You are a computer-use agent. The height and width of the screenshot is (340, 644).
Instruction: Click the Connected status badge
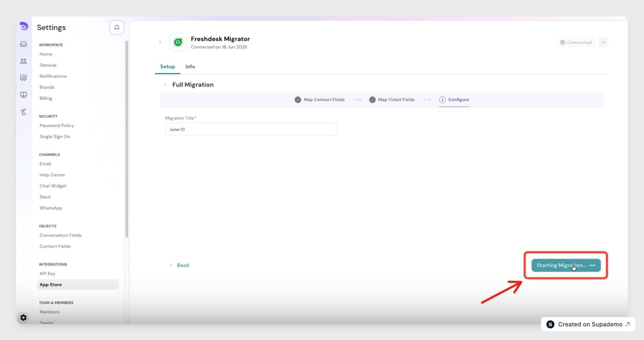tap(576, 42)
